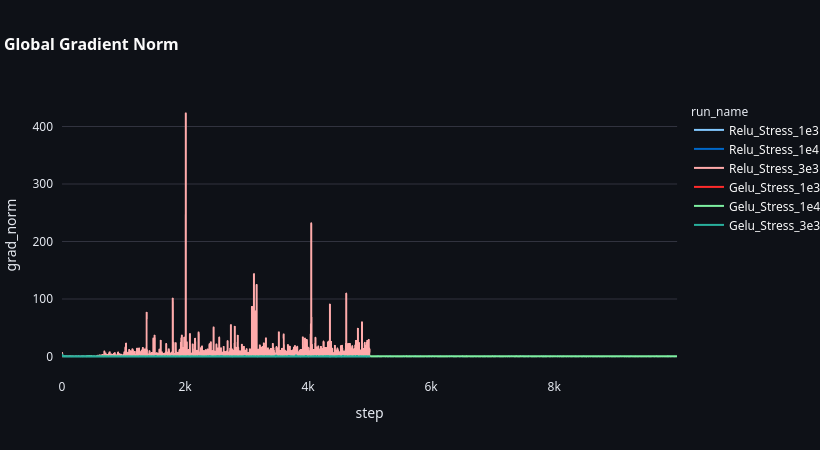Toggle Gelu_Stress_3e3 legend item
820x450 pixels.
773,225
